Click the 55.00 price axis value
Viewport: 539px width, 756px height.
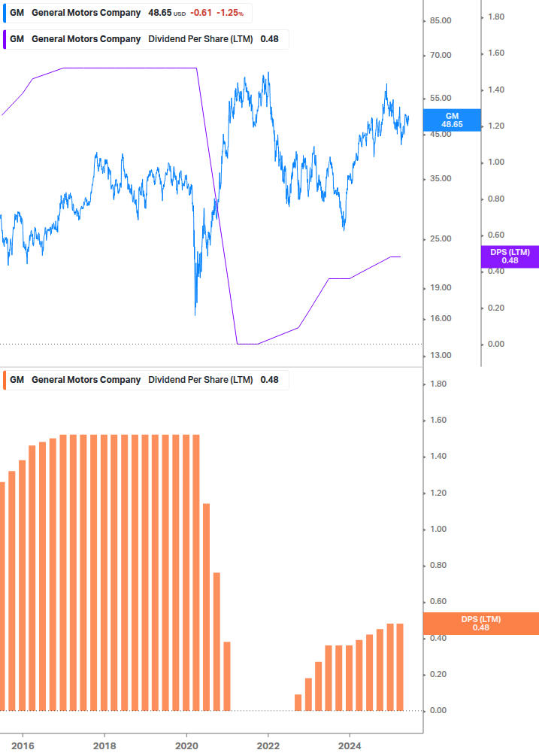[441, 99]
